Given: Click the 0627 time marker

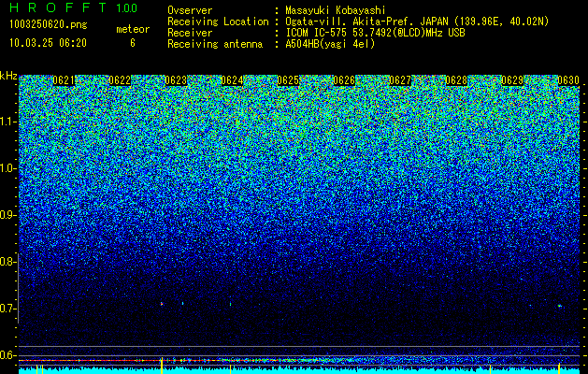Looking at the screenshot, I should (400, 80).
